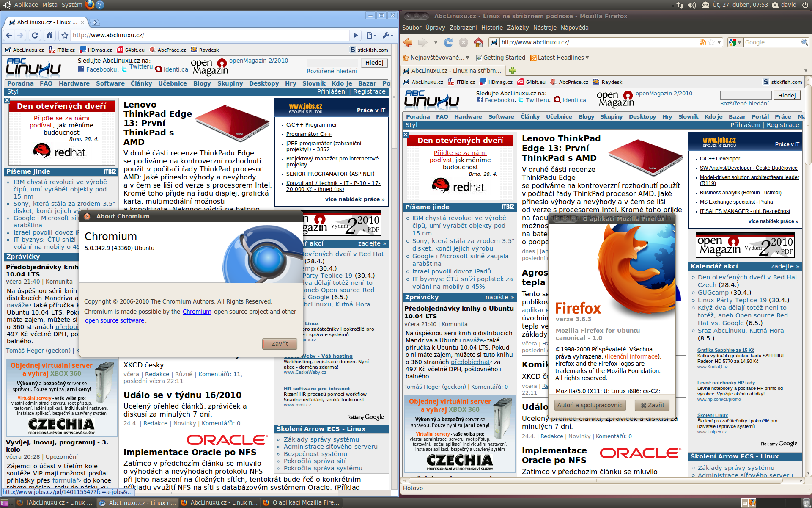This screenshot has height=508, width=812.
Task: Open Chromium's wrench settings menu
Action: 388,35
